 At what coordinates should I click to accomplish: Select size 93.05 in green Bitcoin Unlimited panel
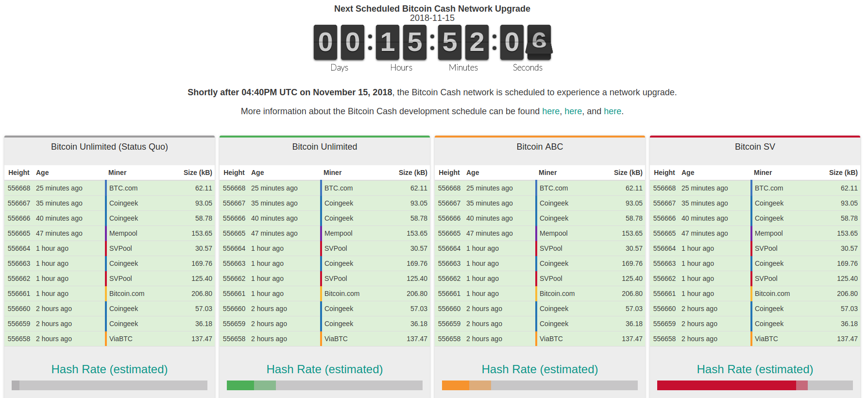(x=419, y=203)
